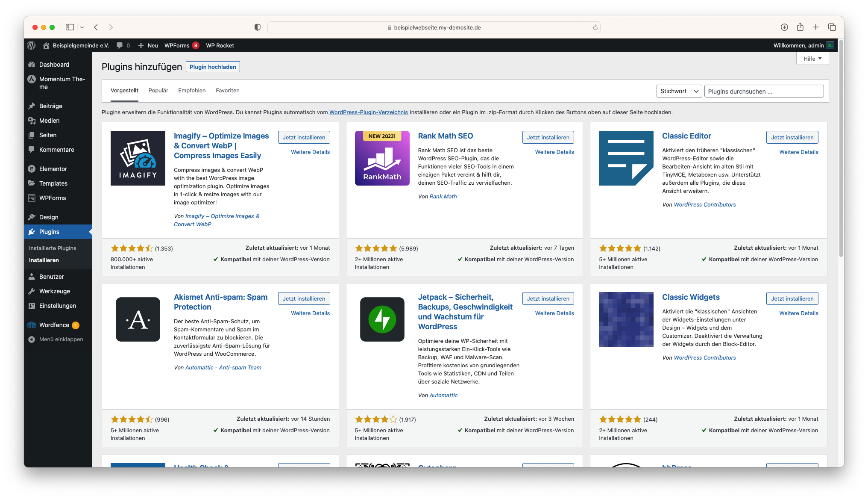Open Installierte Plugins submenu item
868x499 pixels.
53,248
